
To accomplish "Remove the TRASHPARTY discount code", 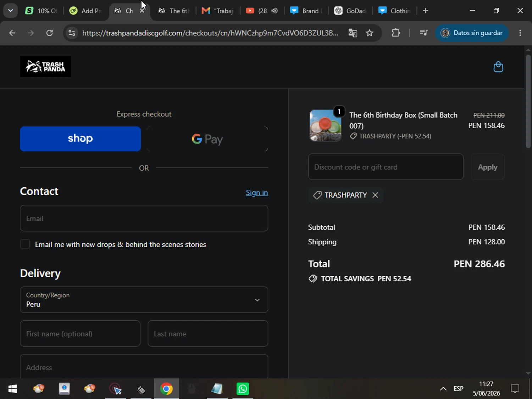I will [x=375, y=195].
